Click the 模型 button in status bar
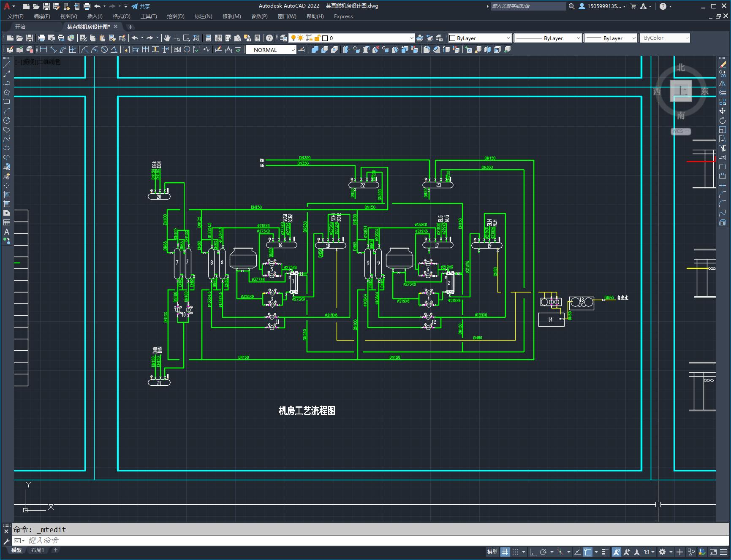Screen dimensions: 731x560 click(492, 552)
